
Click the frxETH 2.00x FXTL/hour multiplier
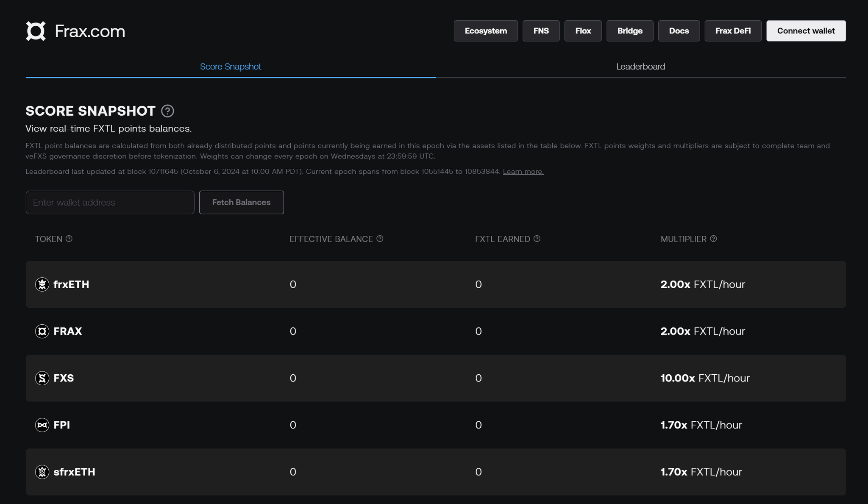pos(703,284)
